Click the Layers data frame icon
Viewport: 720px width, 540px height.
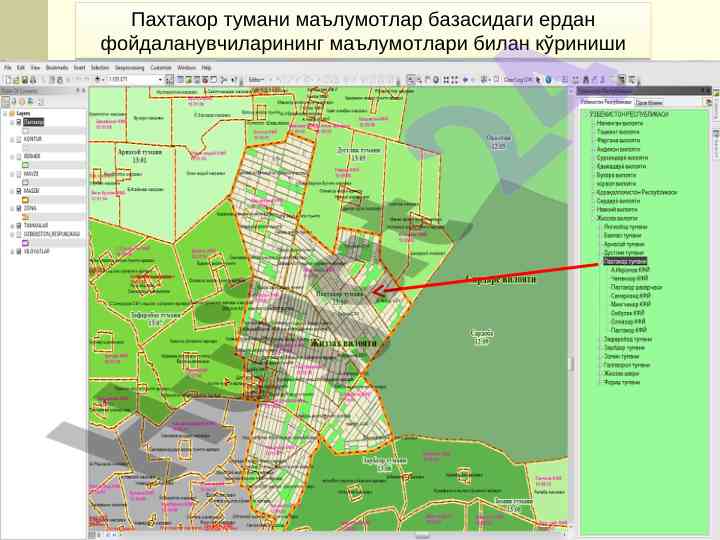(x=11, y=113)
